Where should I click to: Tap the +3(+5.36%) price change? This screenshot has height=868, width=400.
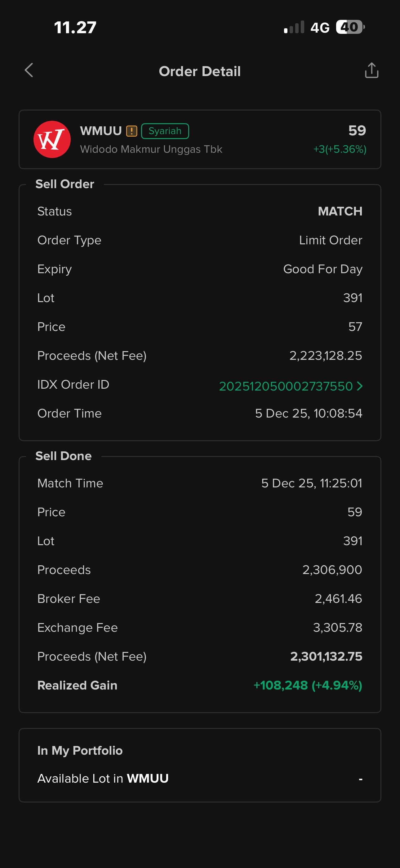click(x=340, y=149)
